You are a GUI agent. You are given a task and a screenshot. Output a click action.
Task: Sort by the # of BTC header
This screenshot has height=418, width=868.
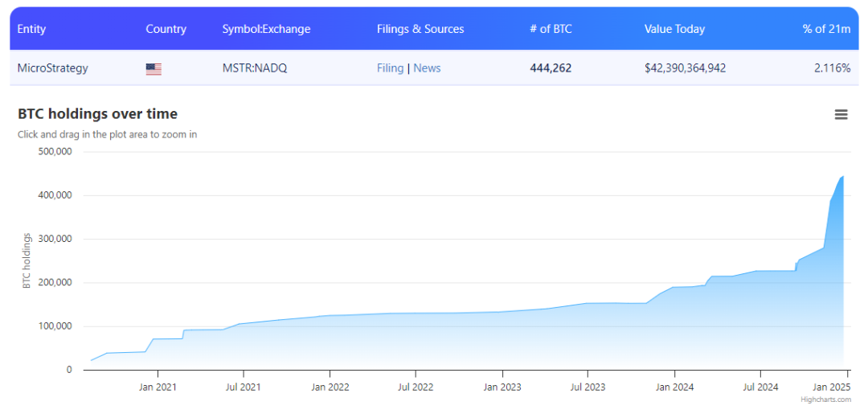551,29
